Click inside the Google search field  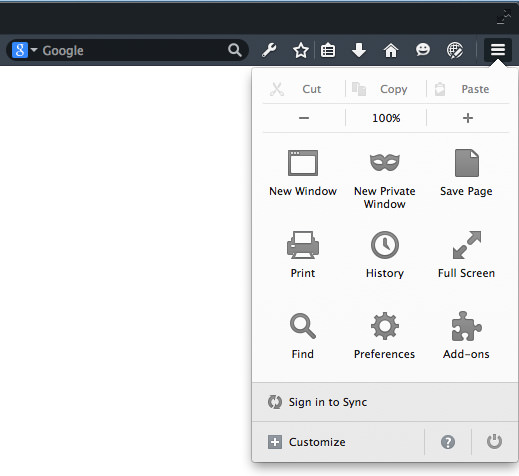point(133,50)
